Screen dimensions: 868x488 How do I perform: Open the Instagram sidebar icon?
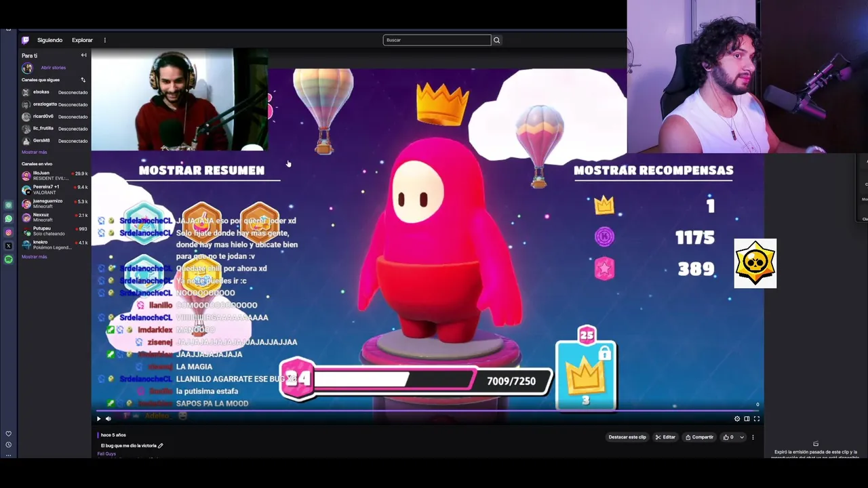pyautogui.click(x=8, y=232)
